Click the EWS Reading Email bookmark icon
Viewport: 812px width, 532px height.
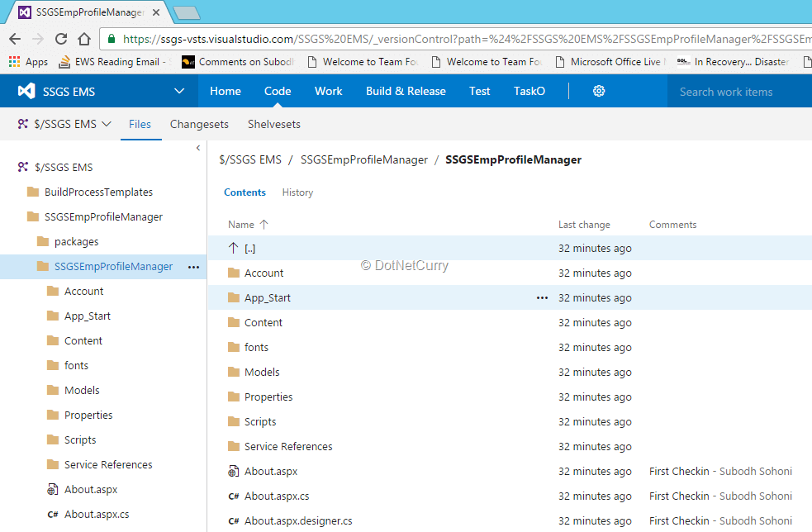(x=64, y=62)
